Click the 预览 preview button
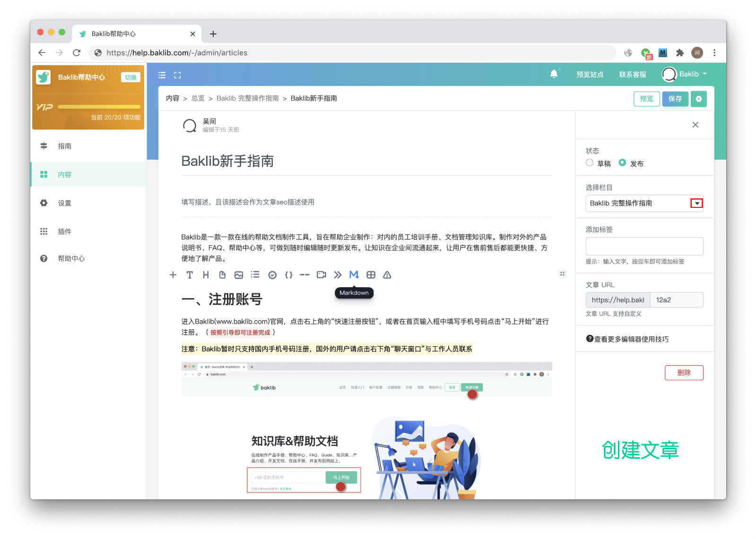756x539 pixels. (646, 99)
